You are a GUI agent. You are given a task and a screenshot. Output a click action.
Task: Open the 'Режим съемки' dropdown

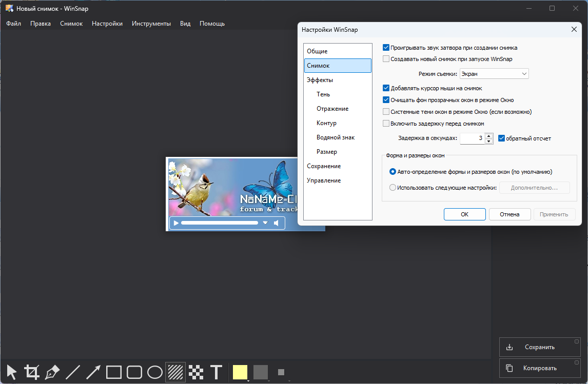pyautogui.click(x=494, y=74)
